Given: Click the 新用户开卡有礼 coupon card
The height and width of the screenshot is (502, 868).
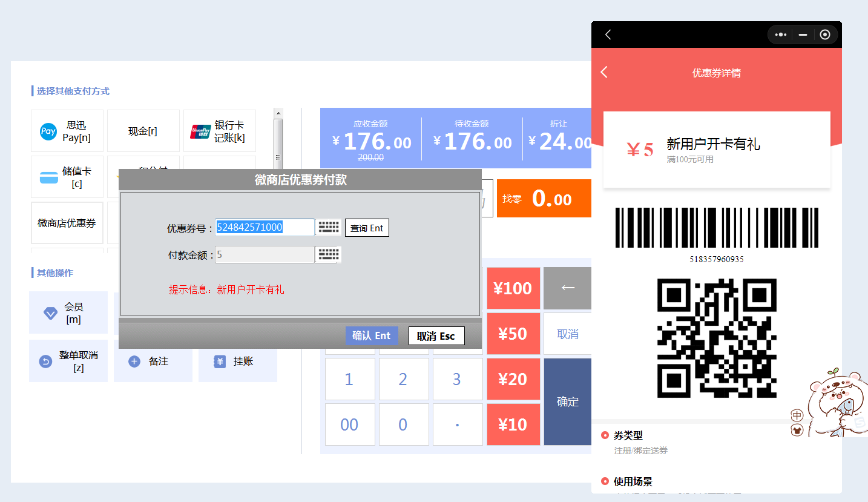Looking at the screenshot, I should (x=717, y=150).
